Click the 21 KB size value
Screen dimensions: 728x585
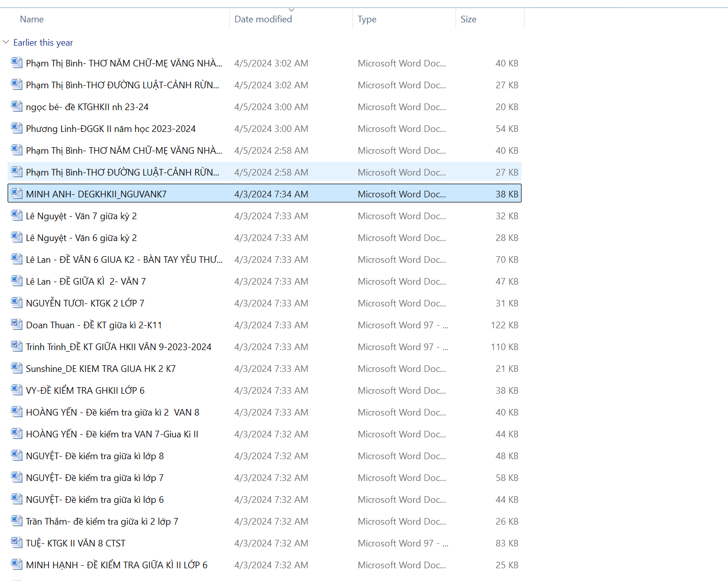pos(507,369)
